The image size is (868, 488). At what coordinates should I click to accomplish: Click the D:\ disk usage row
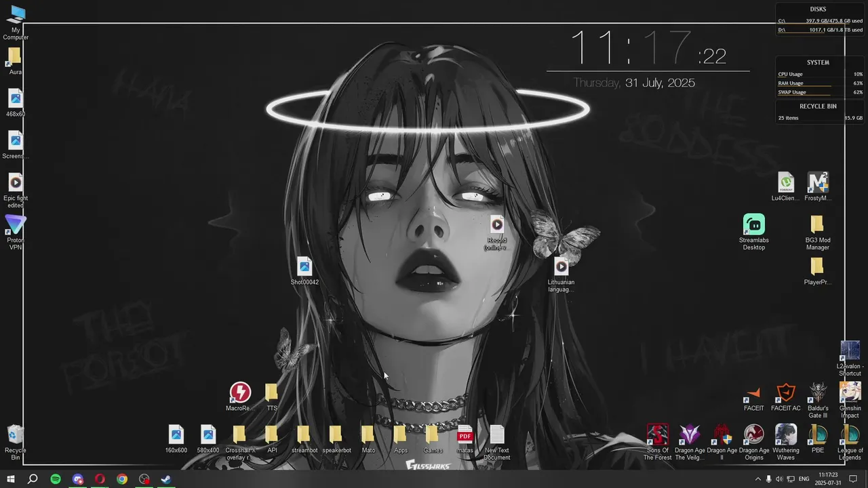(821, 30)
